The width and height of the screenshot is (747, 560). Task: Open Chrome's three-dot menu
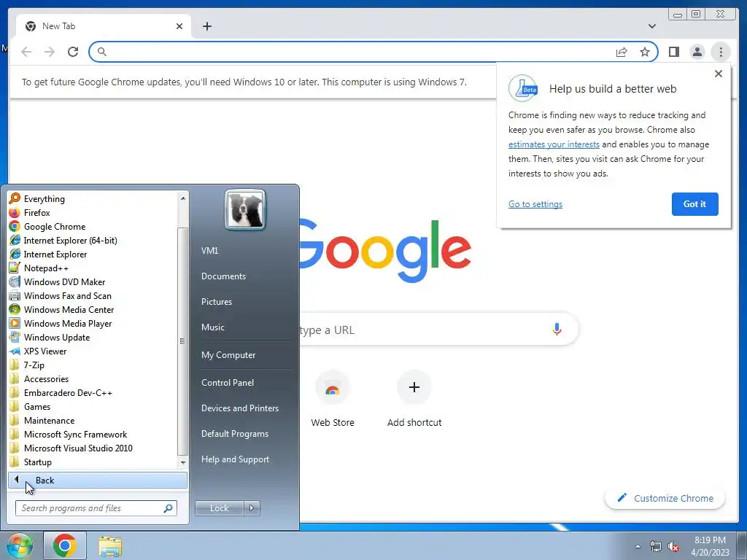coord(720,52)
